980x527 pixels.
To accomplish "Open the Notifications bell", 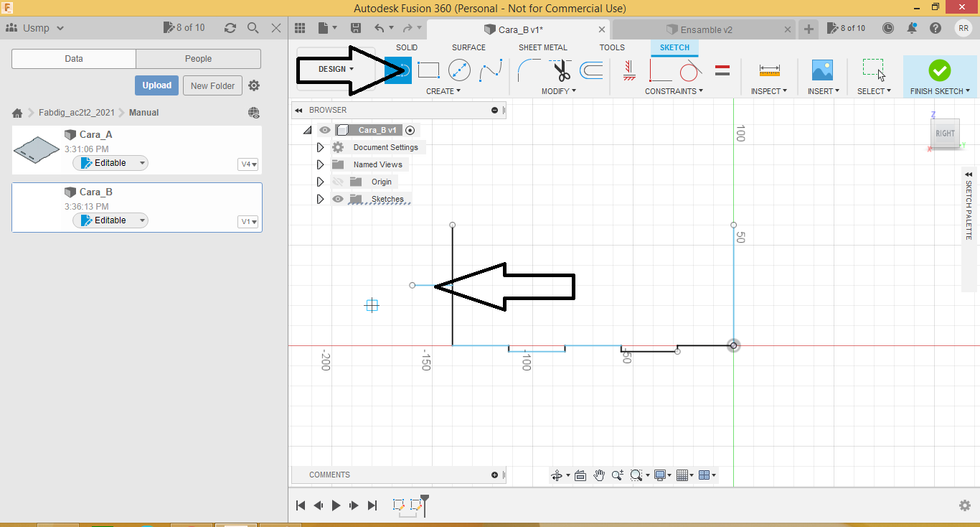I will pyautogui.click(x=912, y=28).
